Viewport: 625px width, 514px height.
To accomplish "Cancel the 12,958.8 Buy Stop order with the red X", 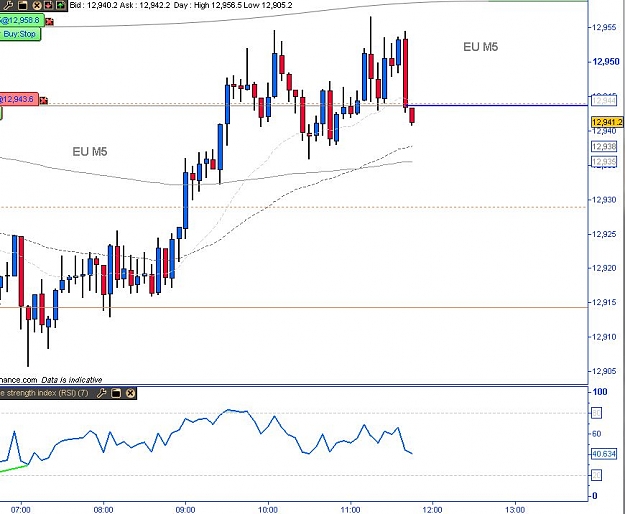I will pyautogui.click(x=49, y=21).
